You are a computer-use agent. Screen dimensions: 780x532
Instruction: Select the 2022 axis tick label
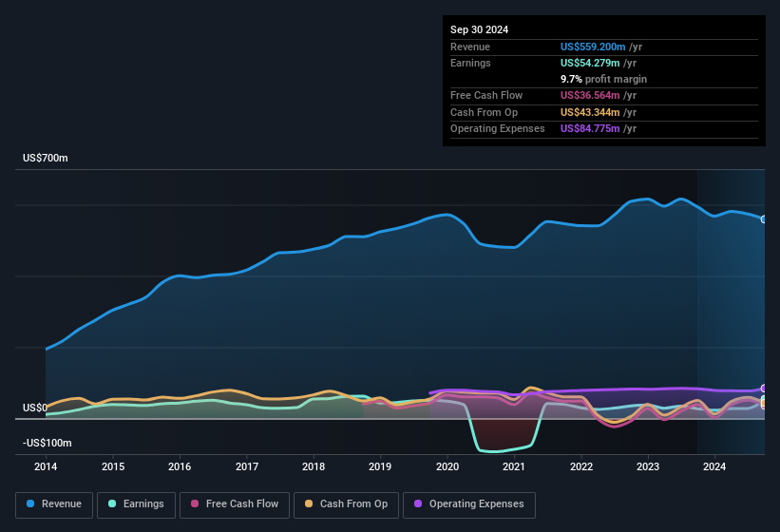click(581, 466)
